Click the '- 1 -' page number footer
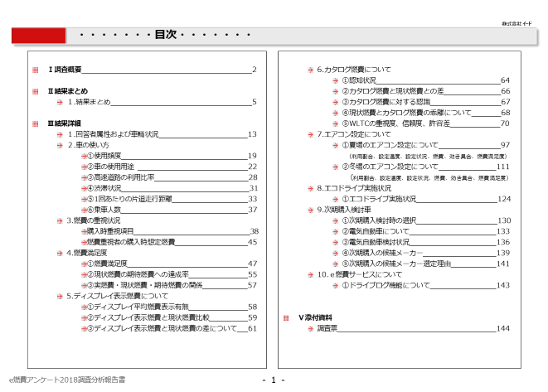This screenshot has width=548, height=392. pyautogui.click(x=274, y=380)
